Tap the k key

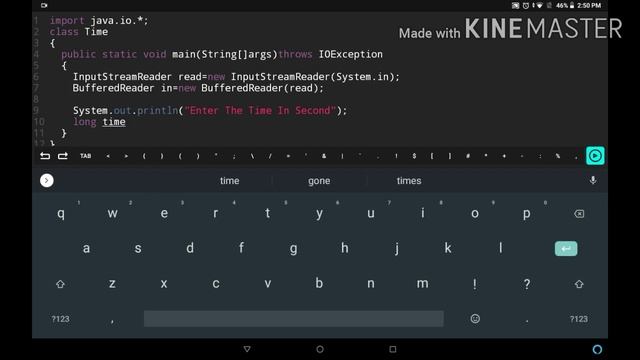coord(448,248)
